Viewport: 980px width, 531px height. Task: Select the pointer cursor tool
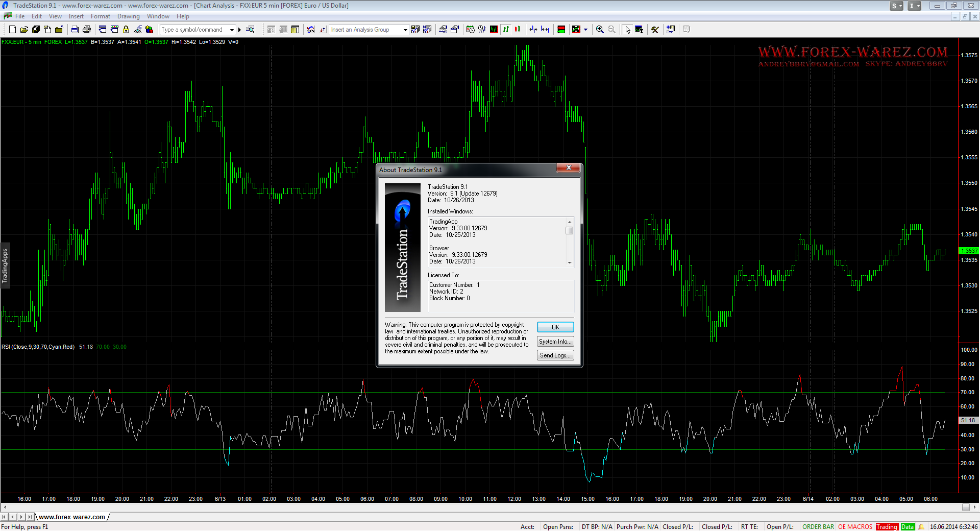pyautogui.click(x=627, y=30)
